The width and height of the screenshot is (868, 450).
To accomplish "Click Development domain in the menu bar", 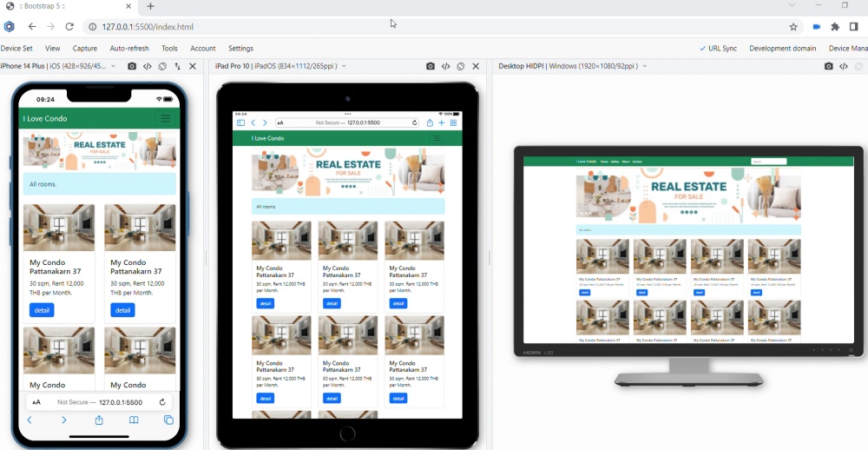I will coord(783,49).
